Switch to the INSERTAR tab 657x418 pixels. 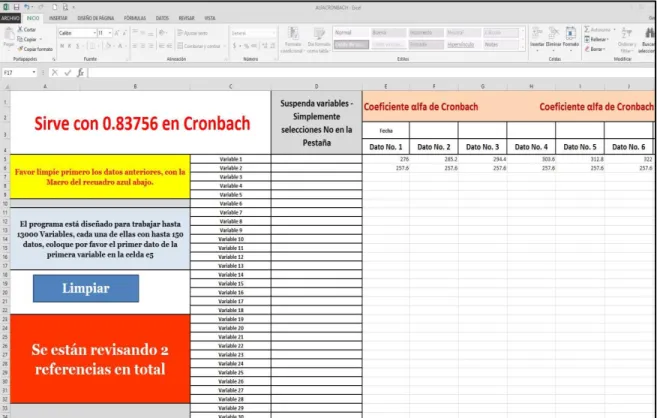click(58, 18)
